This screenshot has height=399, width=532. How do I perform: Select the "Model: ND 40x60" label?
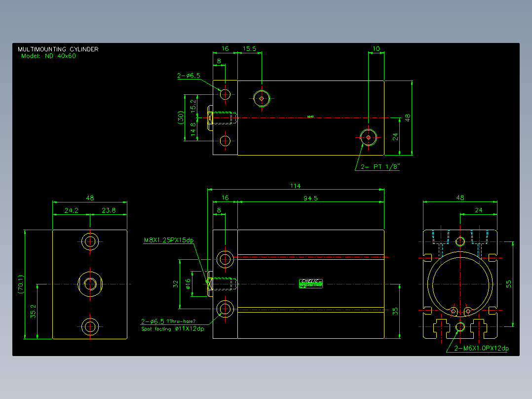click(x=48, y=56)
